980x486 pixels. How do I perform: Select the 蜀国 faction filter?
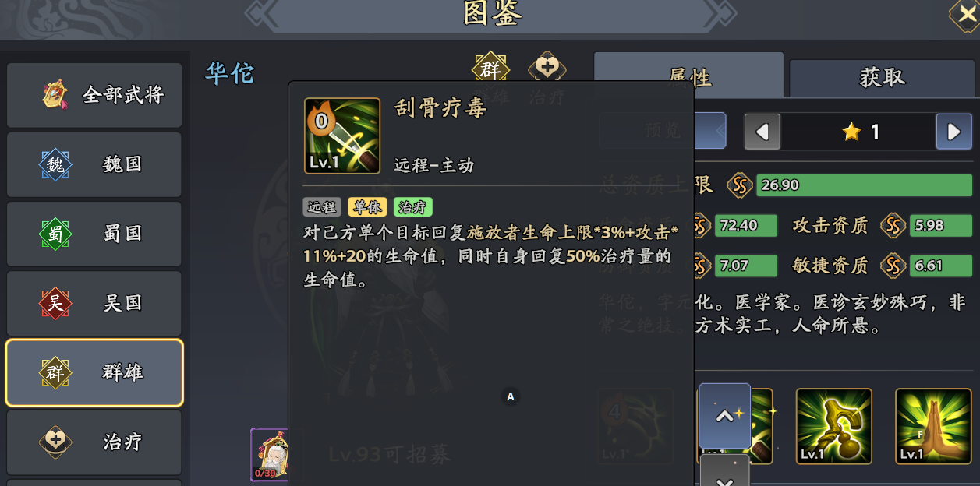coord(94,234)
